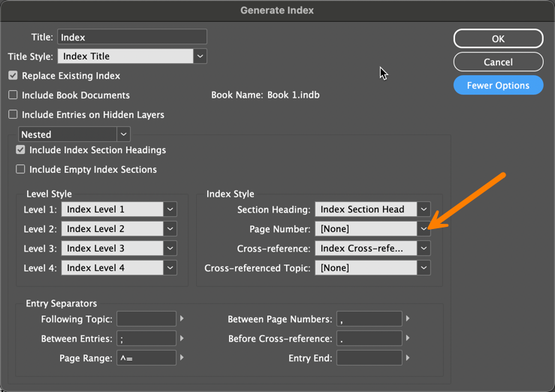Open the Level 1 style dropdown

click(x=170, y=210)
